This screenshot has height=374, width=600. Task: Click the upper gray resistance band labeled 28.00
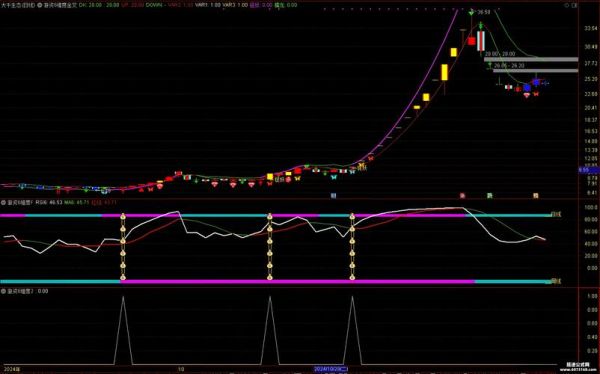tap(531, 59)
